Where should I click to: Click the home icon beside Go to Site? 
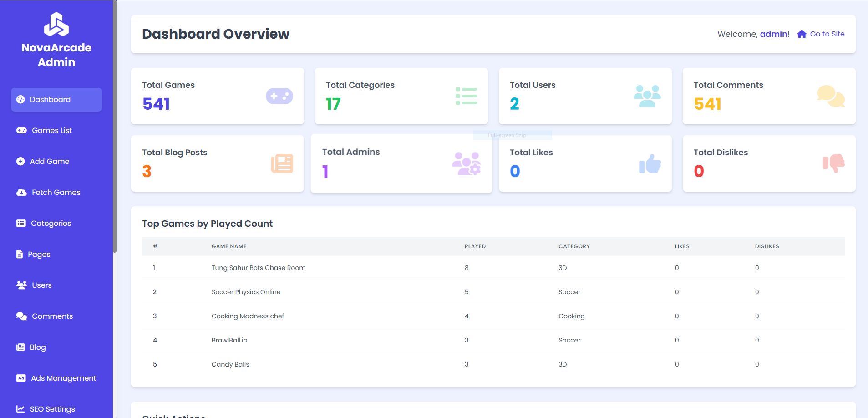802,34
